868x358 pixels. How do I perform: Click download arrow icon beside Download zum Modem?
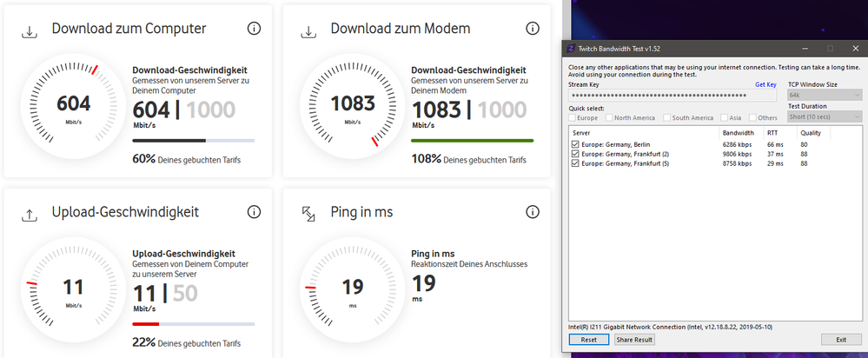pos(308,33)
